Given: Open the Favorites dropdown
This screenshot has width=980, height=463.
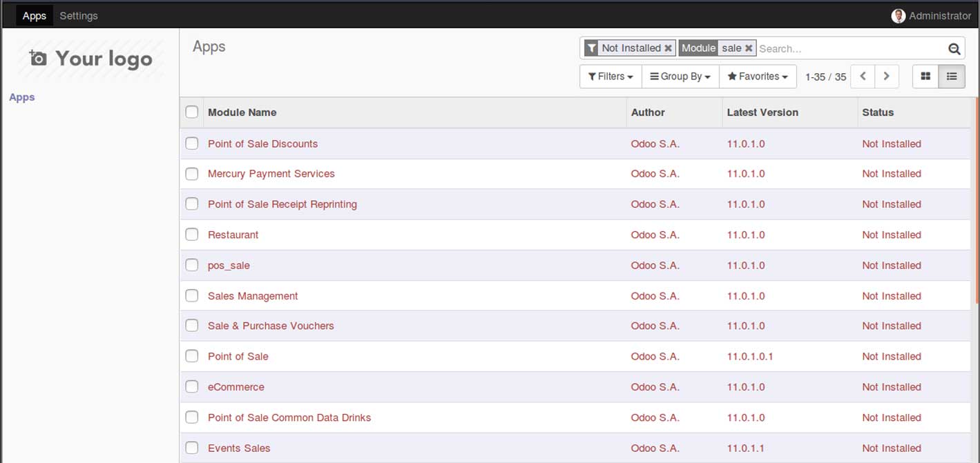Looking at the screenshot, I should coord(758,77).
